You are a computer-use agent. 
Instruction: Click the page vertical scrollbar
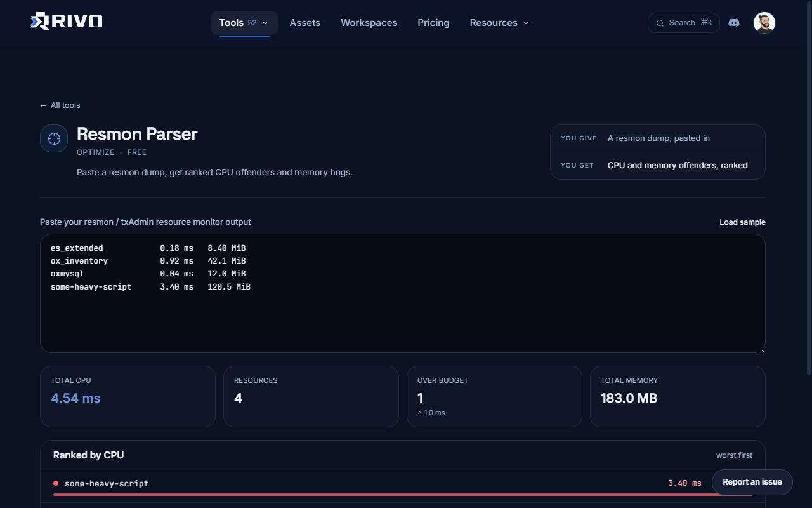[x=808, y=187]
